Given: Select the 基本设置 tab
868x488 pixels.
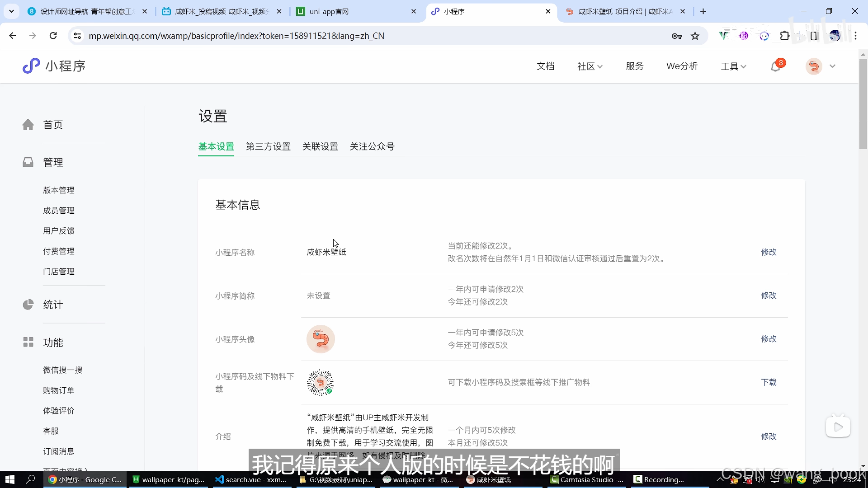Looking at the screenshot, I should click(216, 146).
